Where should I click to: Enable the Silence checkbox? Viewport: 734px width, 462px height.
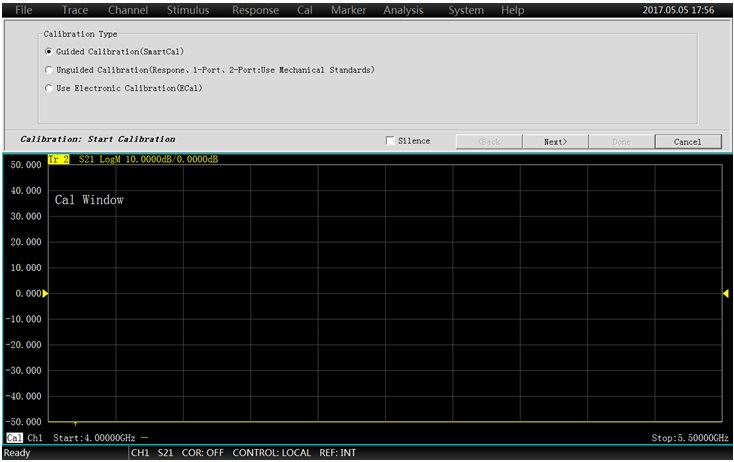390,141
